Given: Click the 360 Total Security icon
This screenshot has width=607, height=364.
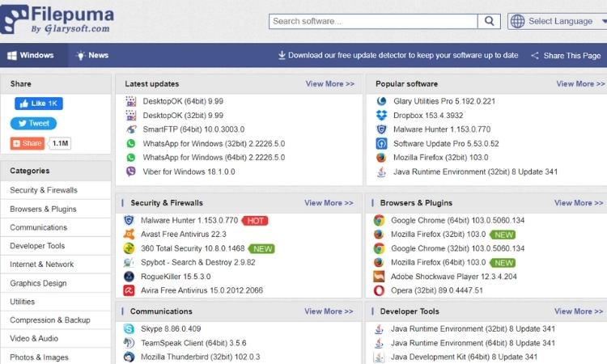Looking at the screenshot, I should coord(129,248).
